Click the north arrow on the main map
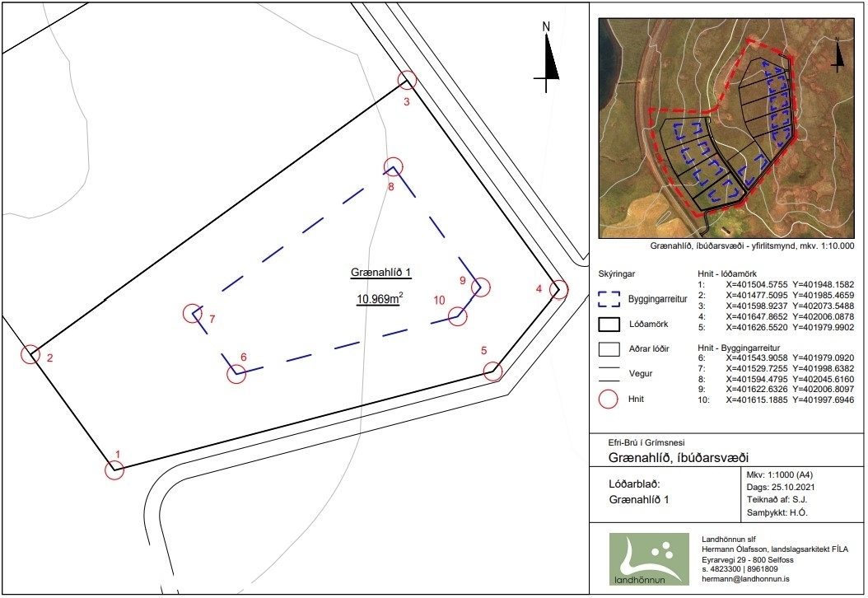The width and height of the screenshot is (868, 598). (x=546, y=57)
